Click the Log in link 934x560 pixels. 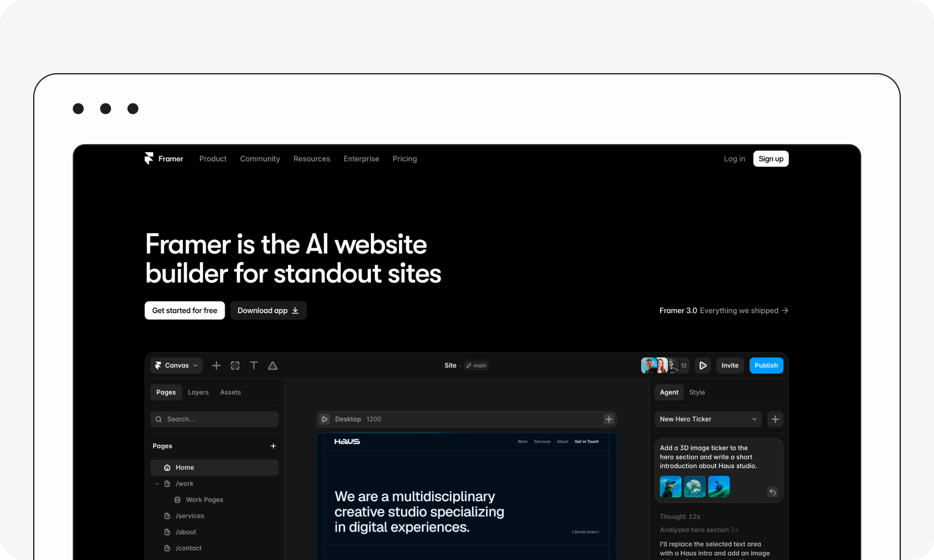(735, 159)
